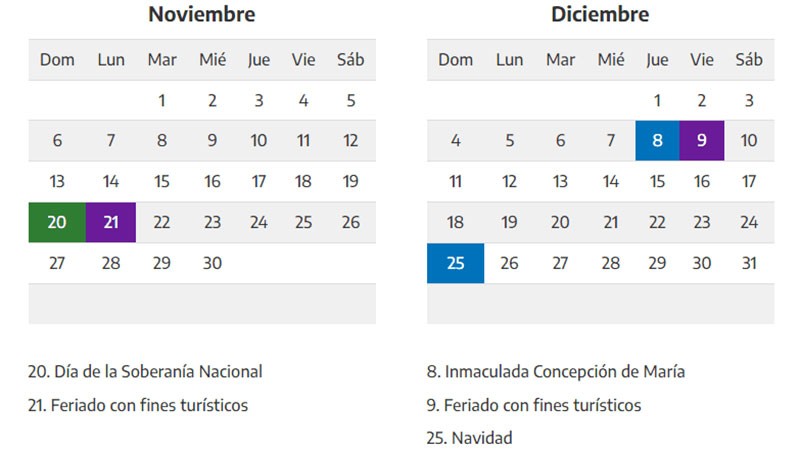The height and width of the screenshot is (450, 800).
Task: Select the blue December 8 cell
Action: pos(657,141)
